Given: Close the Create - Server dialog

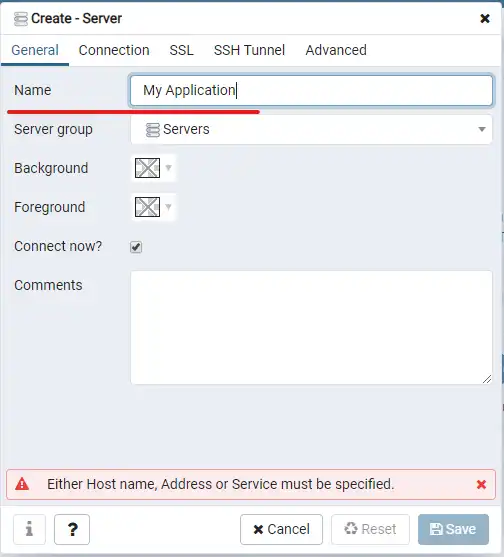Looking at the screenshot, I should (485, 18).
